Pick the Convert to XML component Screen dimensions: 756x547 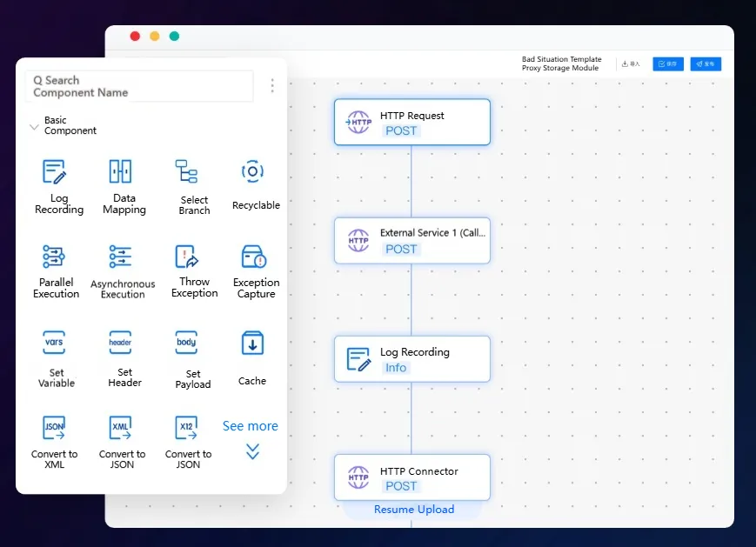point(54,443)
